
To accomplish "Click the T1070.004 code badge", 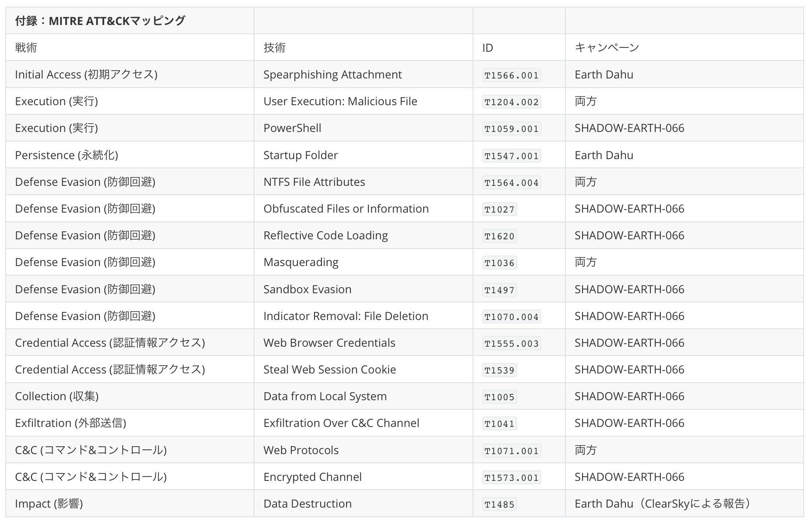I will click(512, 316).
